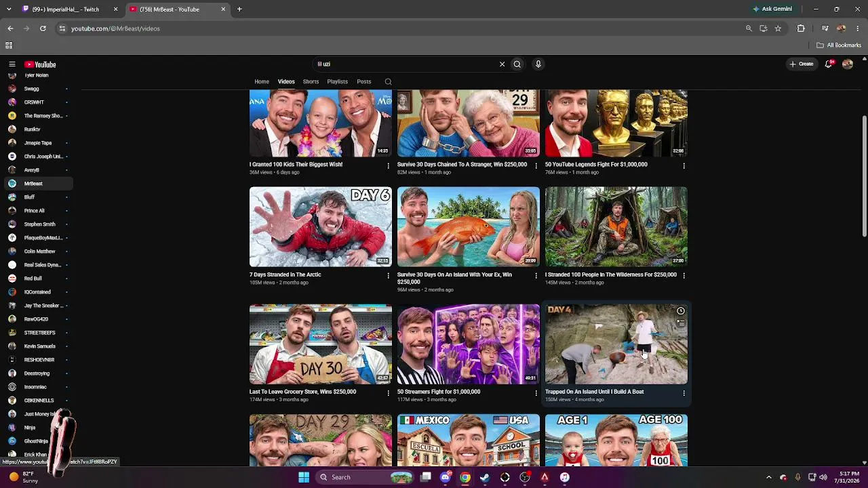Viewport: 868px width, 488px height.
Task: Show hidden system tray icons
Action: [x=768, y=477]
